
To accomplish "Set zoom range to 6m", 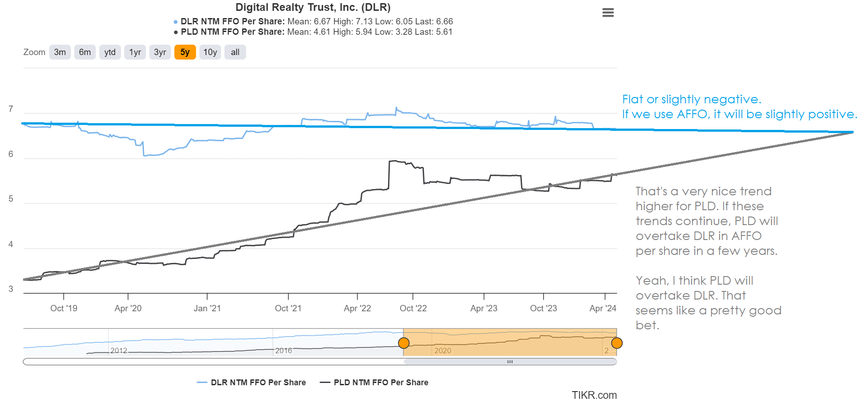I will (85, 52).
